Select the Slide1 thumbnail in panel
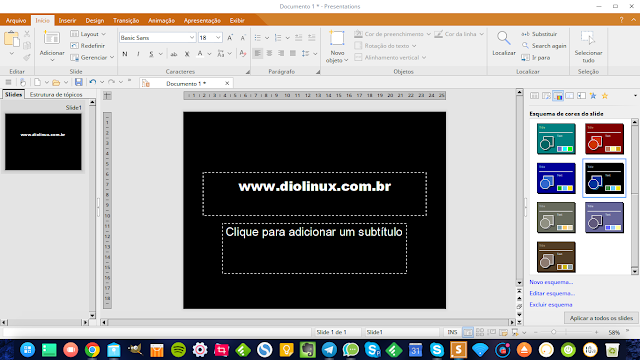 [x=43, y=142]
